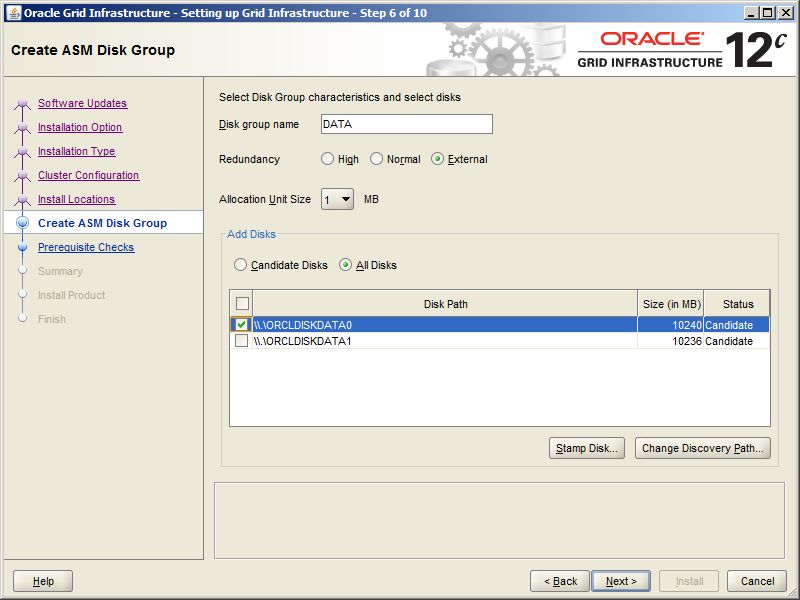Uncheck the ORCLDISKDATA0 disk checkbox
Viewport: 800px width, 600px height.
241,324
